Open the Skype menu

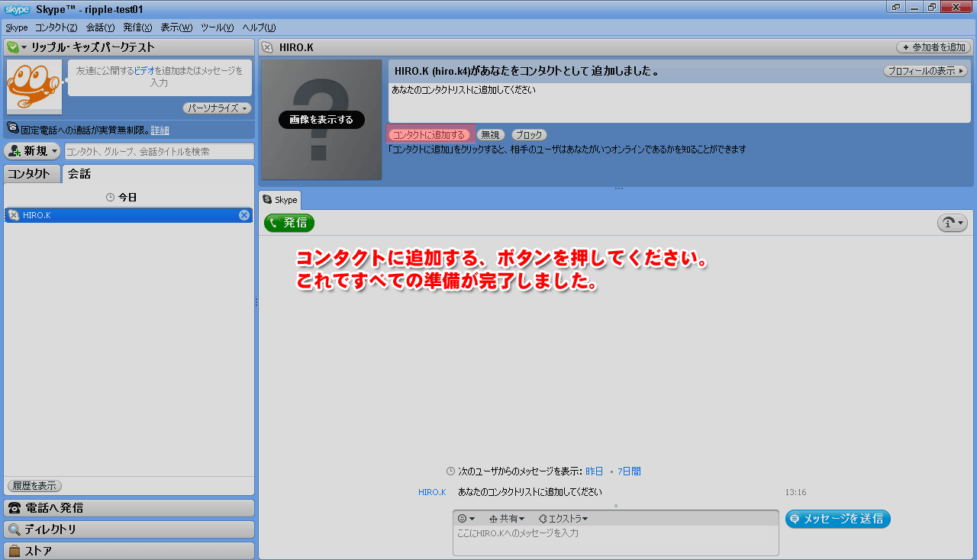[x=16, y=27]
